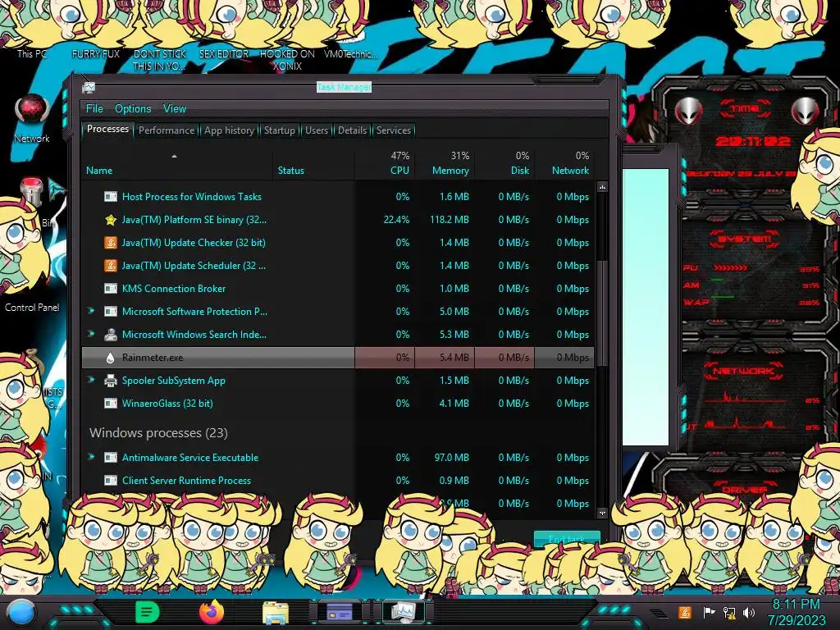Open the This PC desktop shortcut
This screenshot has height=630, width=840.
click(32, 53)
